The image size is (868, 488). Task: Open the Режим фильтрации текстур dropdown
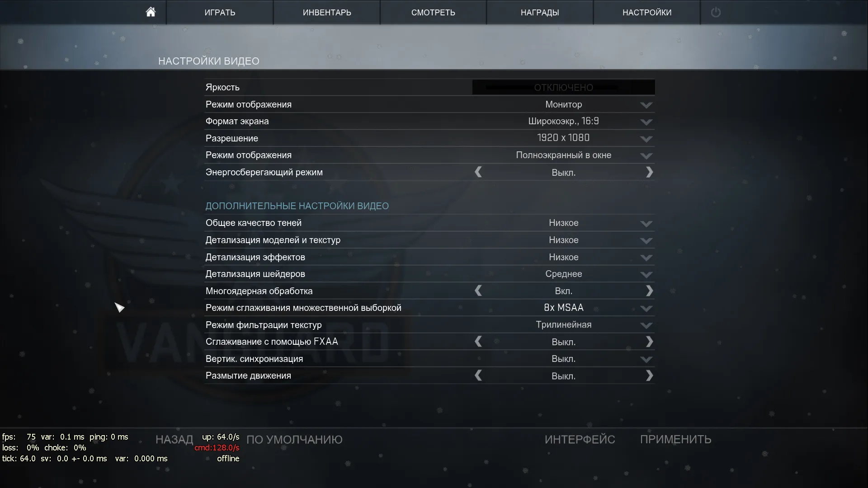coord(564,325)
